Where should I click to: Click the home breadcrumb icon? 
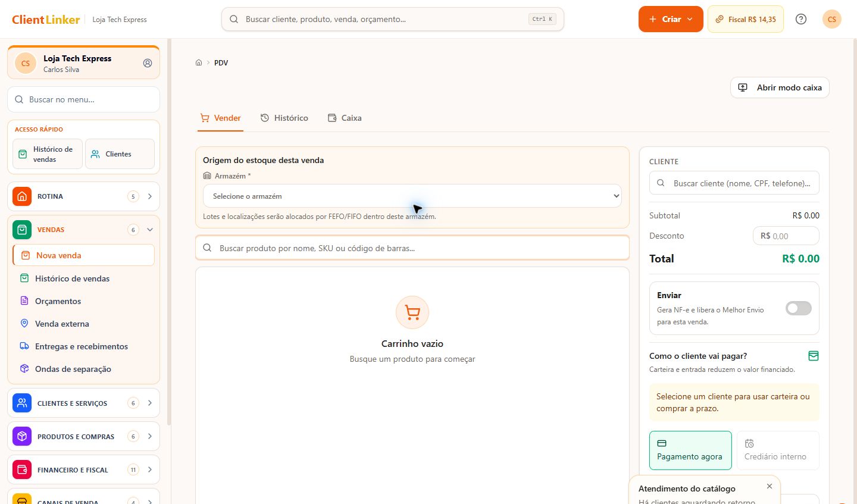[x=199, y=62]
